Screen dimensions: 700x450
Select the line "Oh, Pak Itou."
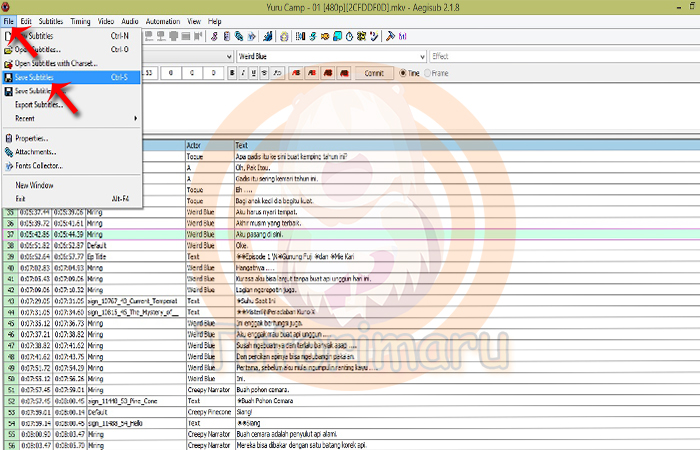tap(421, 168)
